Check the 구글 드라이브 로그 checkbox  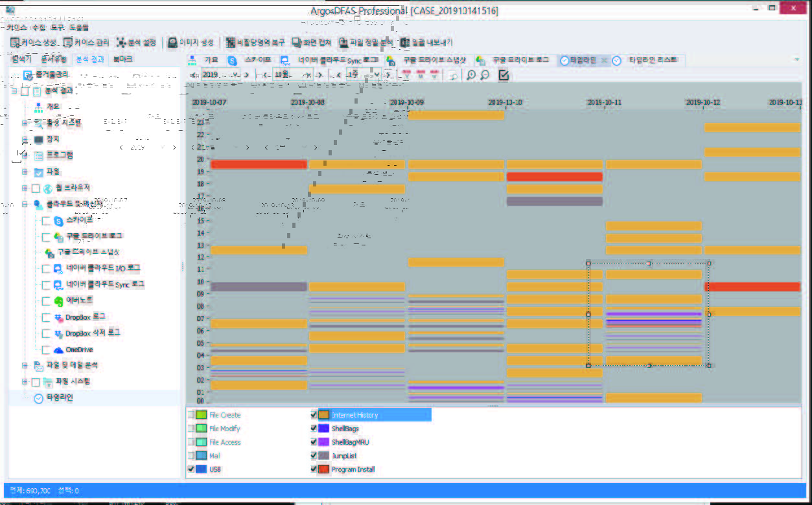pyautogui.click(x=46, y=237)
